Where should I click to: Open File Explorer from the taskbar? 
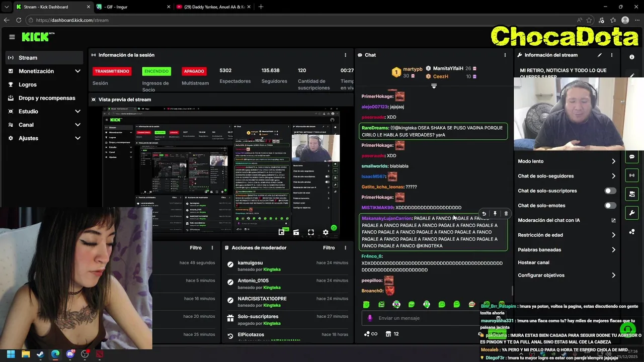pyautogui.click(x=26, y=354)
